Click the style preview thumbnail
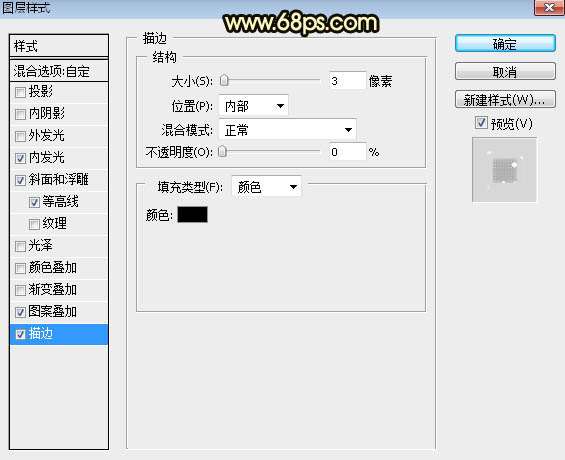 pyautogui.click(x=504, y=170)
